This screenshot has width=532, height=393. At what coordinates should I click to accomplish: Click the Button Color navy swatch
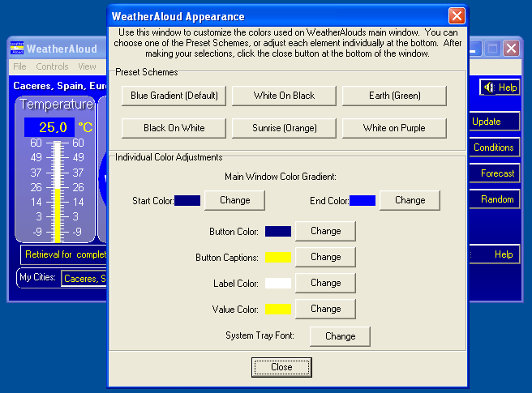click(278, 231)
